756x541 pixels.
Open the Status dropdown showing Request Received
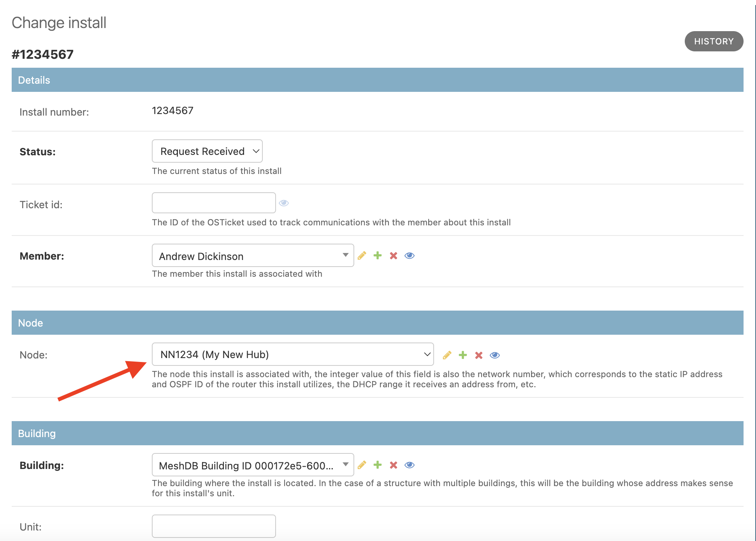[x=207, y=151]
